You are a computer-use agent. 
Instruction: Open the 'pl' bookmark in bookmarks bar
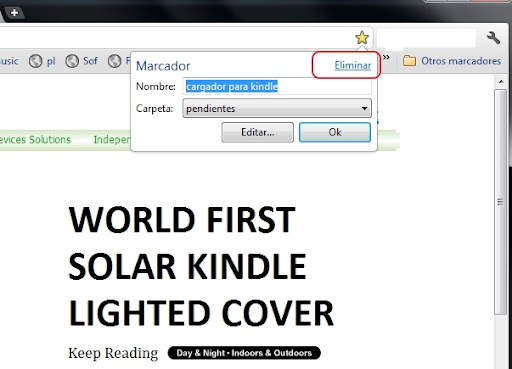tap(42, 61)
